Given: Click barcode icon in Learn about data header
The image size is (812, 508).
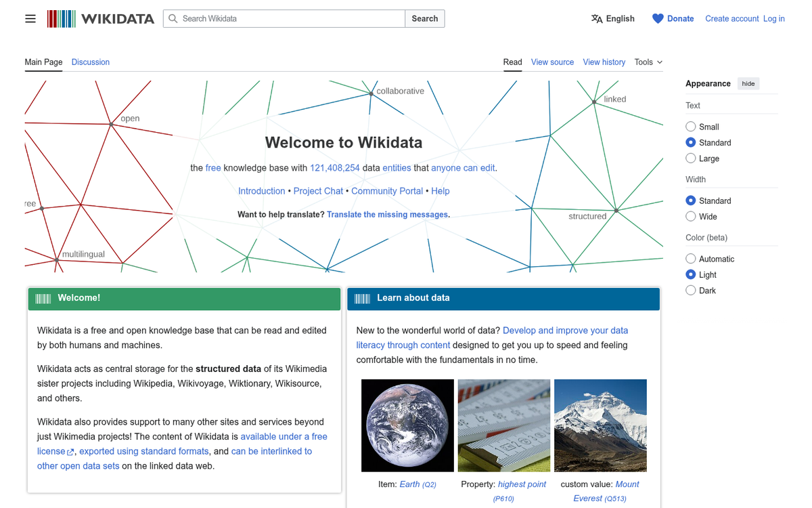Looking at the screenshot, I should [x=363, y=299].
